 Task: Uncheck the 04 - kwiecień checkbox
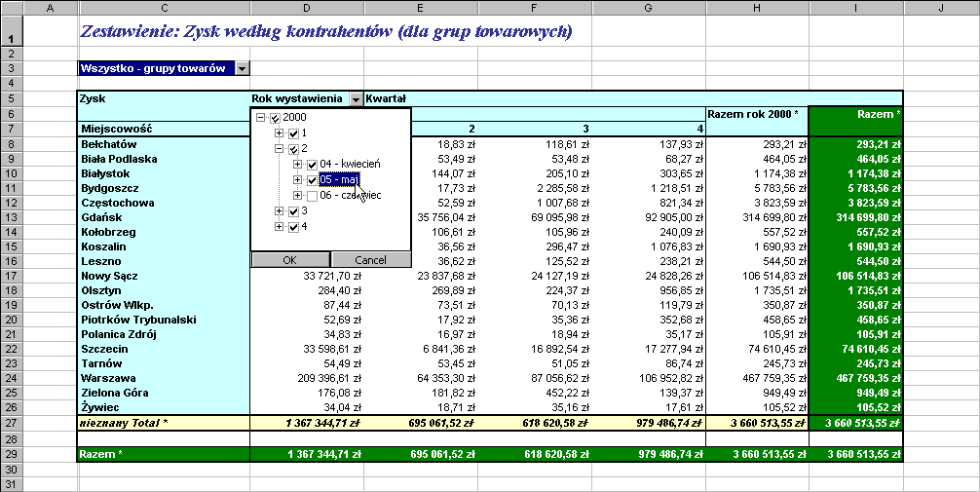pos(312,165)
